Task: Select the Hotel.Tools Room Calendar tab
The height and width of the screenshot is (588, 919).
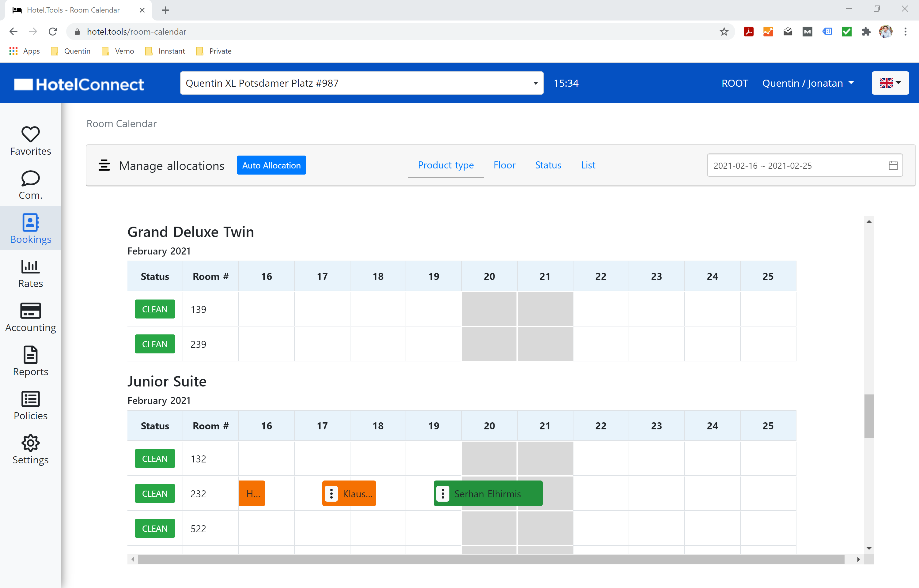Action: pos(78,10)
